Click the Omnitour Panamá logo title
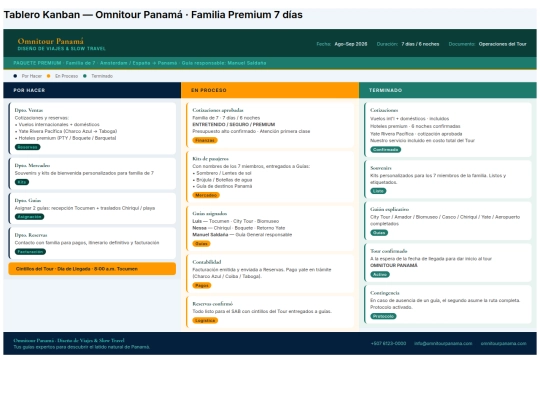 51,41
